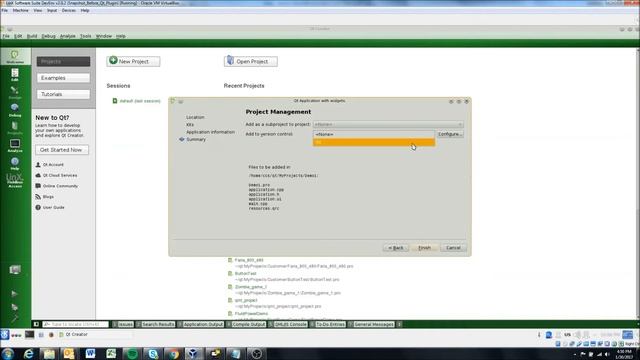Open the Compile Output pane
The height and width of the screenshot is (360, 640).
click(x=246, y=324)
